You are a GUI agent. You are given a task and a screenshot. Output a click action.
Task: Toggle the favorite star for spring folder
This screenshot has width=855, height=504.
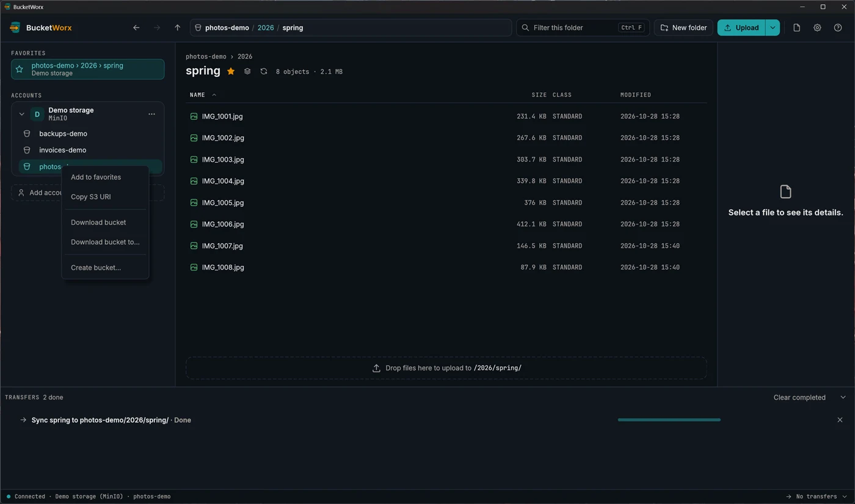click(x=231, y=71)
